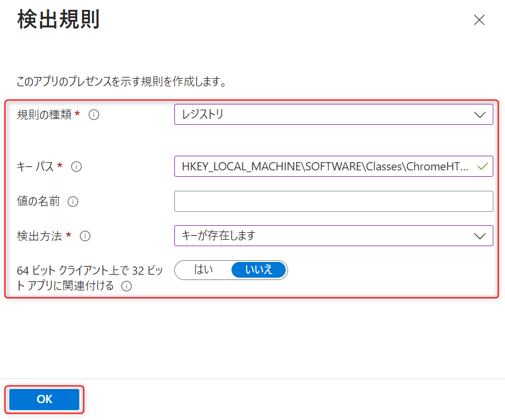Click the empty 値の名前 text field

coord(334,201)
